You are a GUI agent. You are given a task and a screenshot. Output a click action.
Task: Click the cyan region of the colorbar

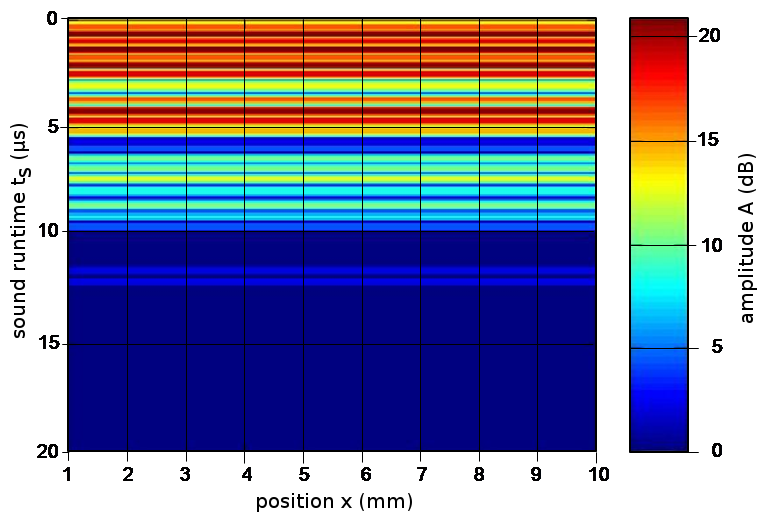pos(658,290)
